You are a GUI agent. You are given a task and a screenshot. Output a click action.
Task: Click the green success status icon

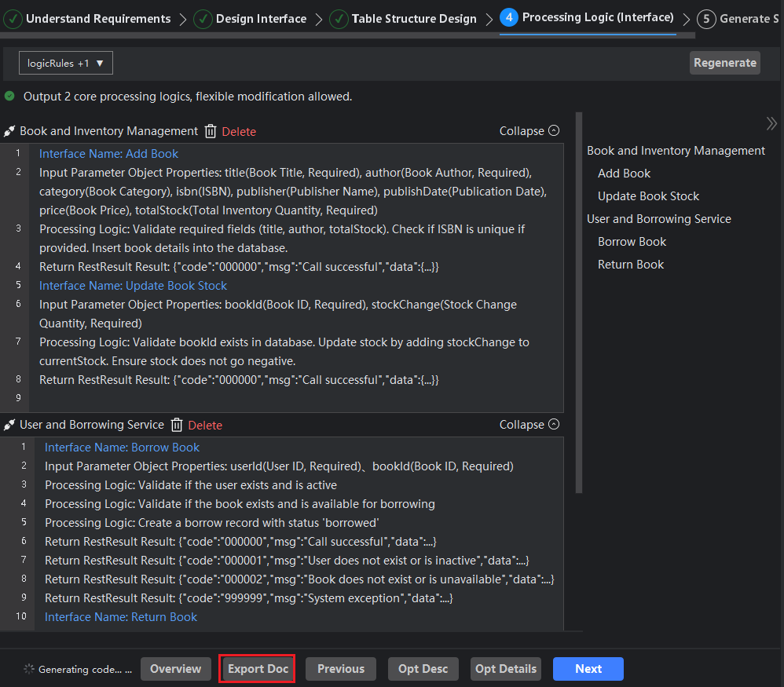[x=9, y=97]
